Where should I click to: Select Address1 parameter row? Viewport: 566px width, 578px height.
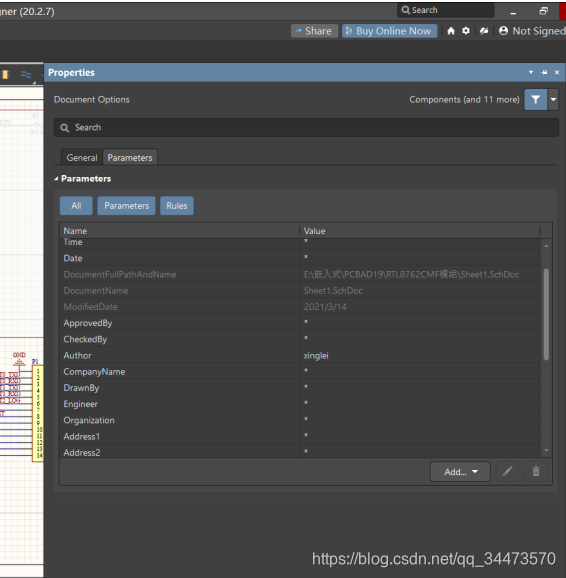coord(300,436)
